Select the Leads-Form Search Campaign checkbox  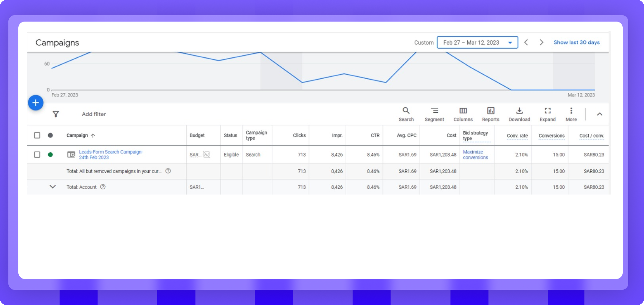click(37, 155)
